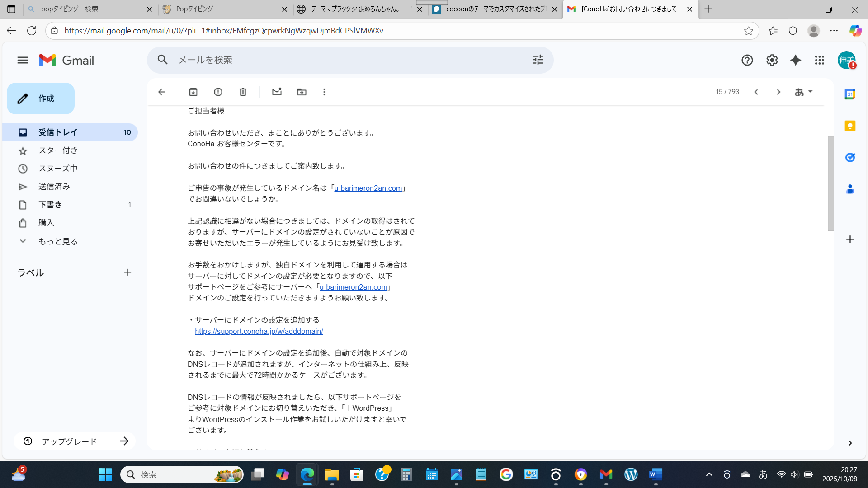Toggle the main menu hamburger button
Screen dimensions: 868x488
coord(22,60)
